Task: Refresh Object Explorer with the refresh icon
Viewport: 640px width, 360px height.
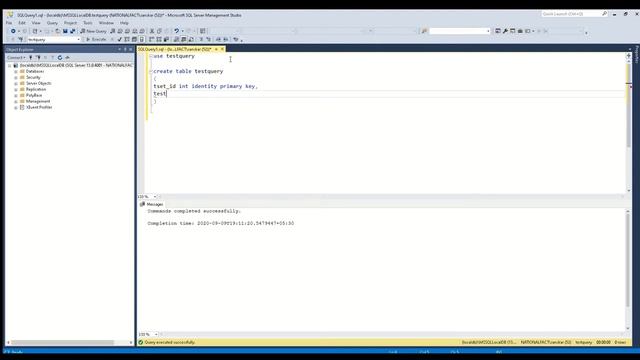Action: click(x=60, y=58)
